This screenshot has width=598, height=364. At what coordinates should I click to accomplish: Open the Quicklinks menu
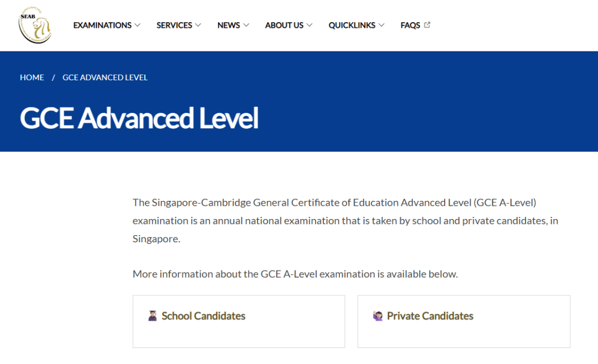click(x=352, y=25)
